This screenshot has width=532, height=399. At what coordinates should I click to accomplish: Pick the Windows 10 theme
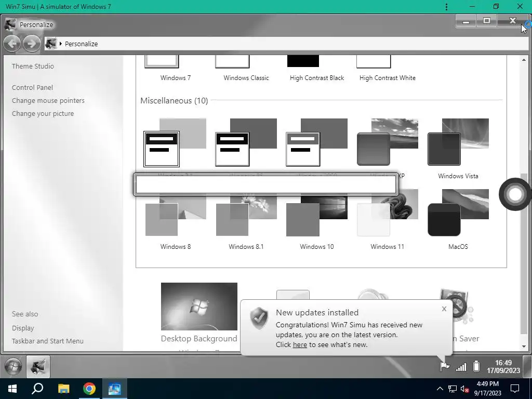317,220
